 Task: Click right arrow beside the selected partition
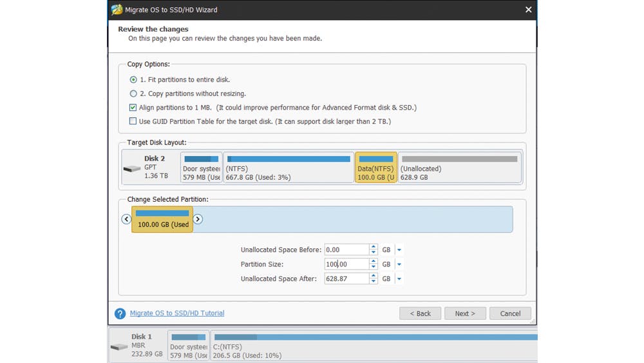point(198,219)
